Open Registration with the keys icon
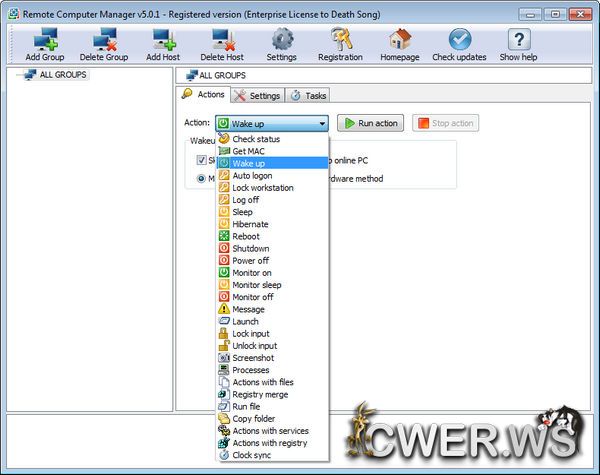The height and width of the screenshot is (475, 600). coord(340,40)
